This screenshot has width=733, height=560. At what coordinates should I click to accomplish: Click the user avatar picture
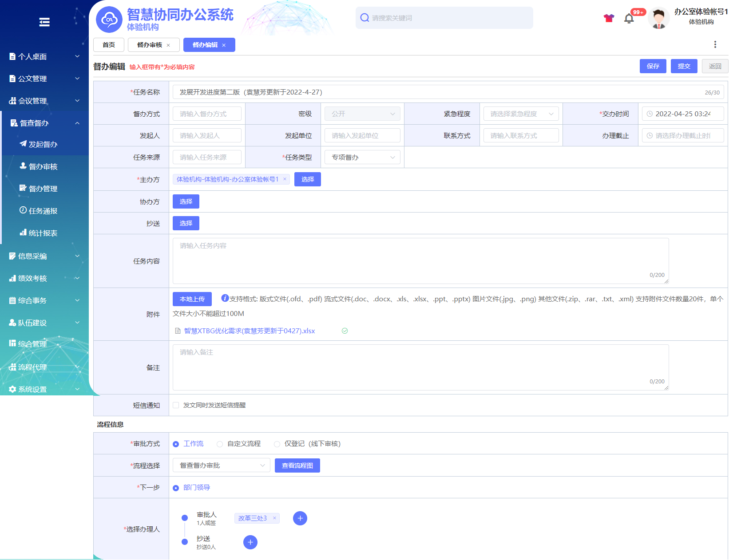pos(658,19)
